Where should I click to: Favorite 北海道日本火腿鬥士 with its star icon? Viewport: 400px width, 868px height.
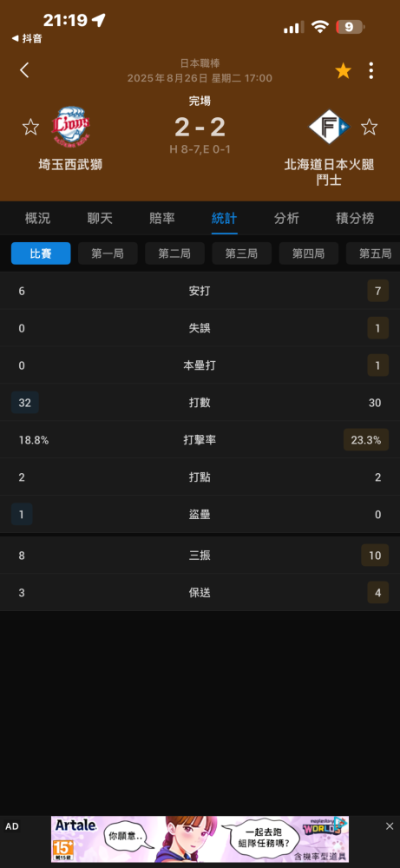[x=369, y=127]
